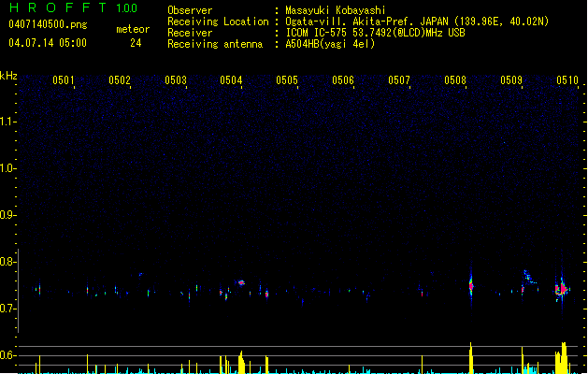The image size is (588, 374).
Task: Click the wide yellow intensity peak near 0510
Action: pos(562,358)
